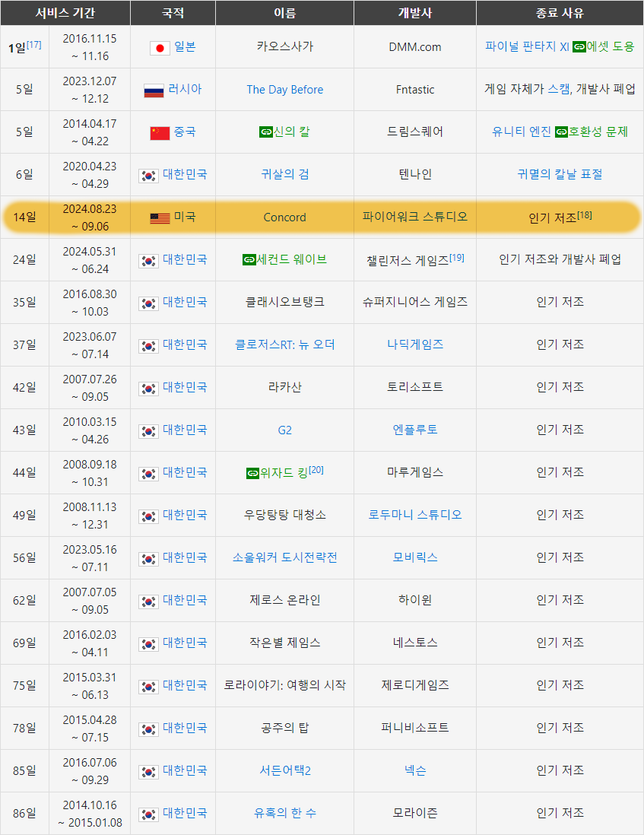
Task: Select 로라이야기: 여행의 시작 cell
Action: click(284, 686)
